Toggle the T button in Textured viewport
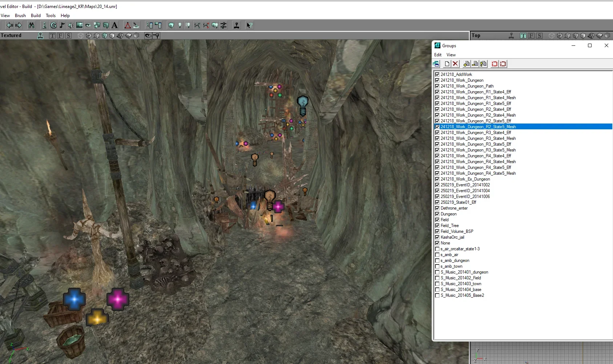This screenshot has width=613, height=364. tap(52, 36)
